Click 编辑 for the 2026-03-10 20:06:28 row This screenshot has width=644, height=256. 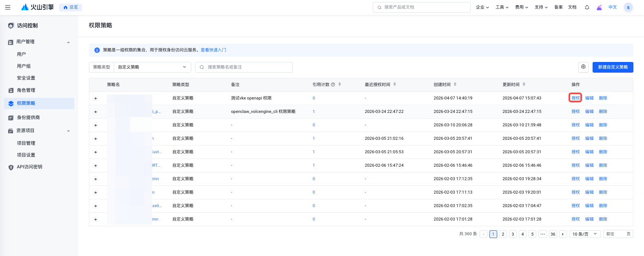pos(589,125)
